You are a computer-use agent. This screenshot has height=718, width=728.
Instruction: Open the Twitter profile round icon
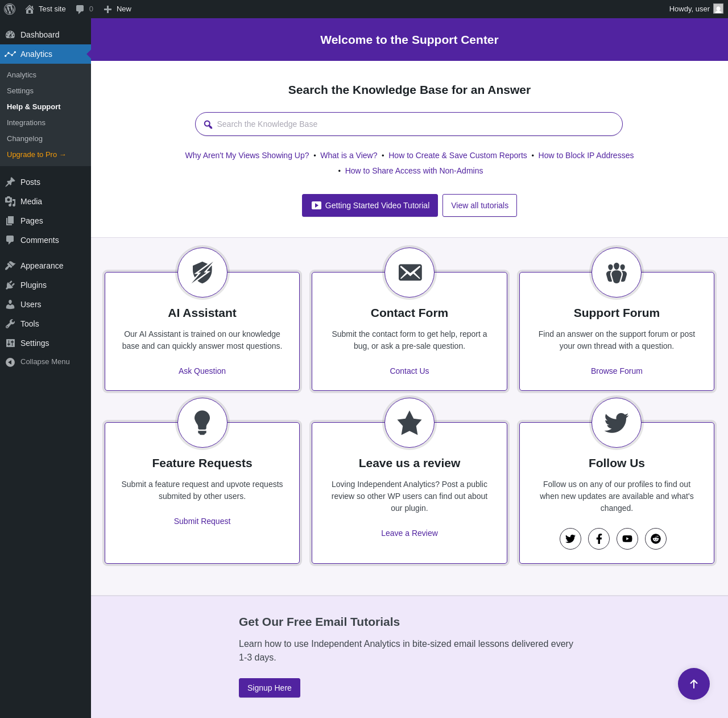(570, 539)
